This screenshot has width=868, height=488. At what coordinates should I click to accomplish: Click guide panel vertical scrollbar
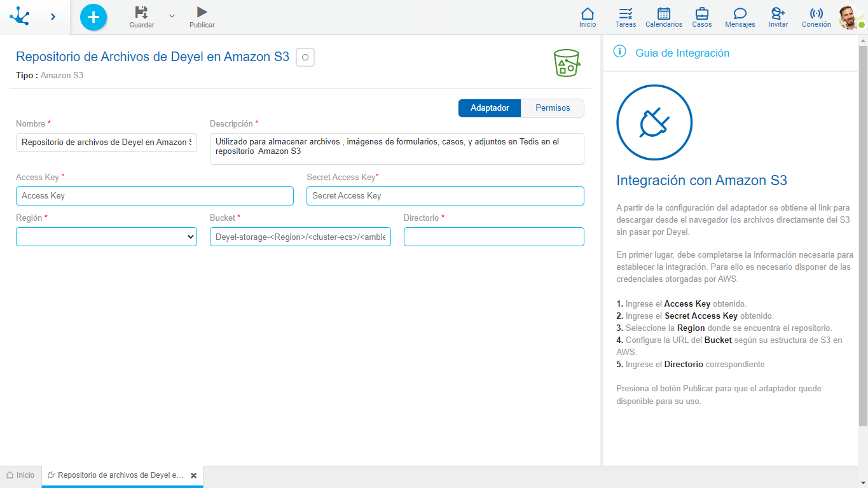[863, 235]
